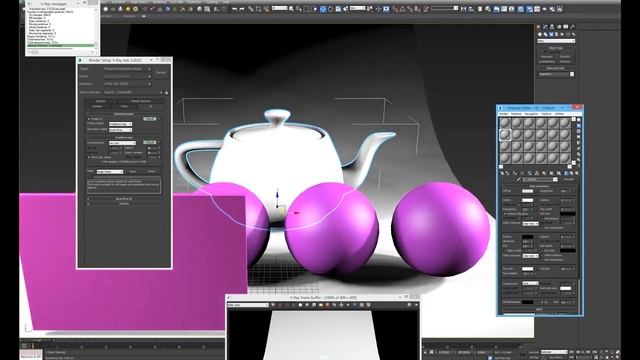Click Reset button in irradiance map Mode row

(x=151, y=171)
